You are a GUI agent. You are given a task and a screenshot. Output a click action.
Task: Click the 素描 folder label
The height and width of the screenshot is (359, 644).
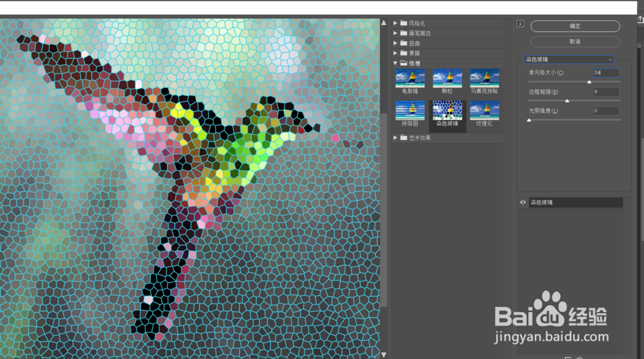[x=414, y=53]
